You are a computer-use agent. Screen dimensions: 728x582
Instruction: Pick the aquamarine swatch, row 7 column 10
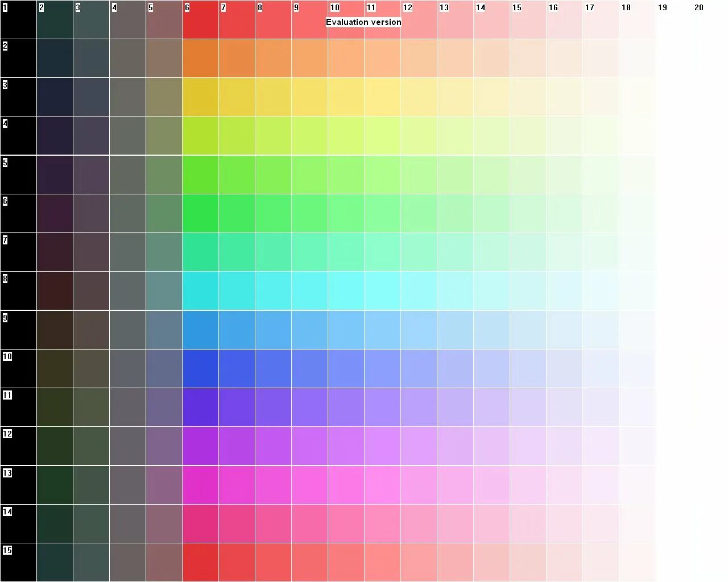(x=346, y=252)
